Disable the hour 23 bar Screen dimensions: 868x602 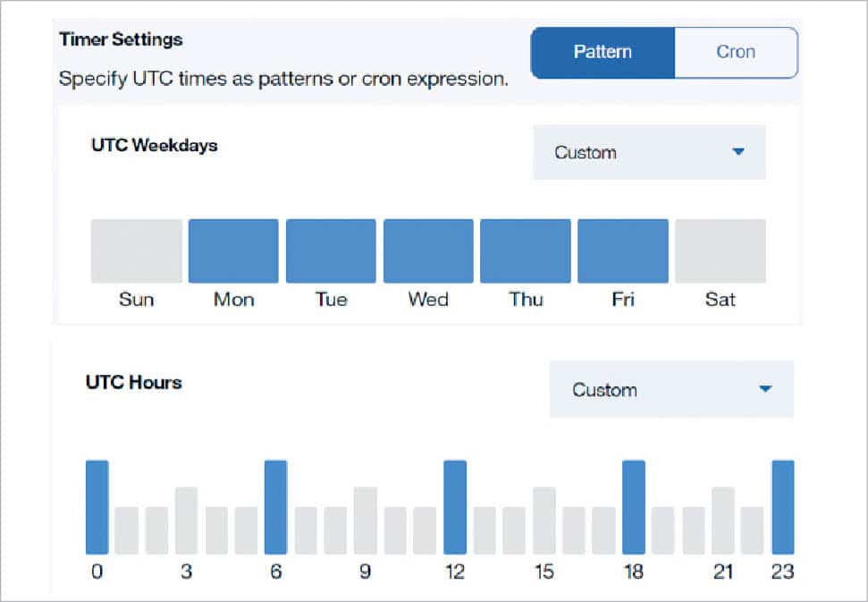coord(783,507)
